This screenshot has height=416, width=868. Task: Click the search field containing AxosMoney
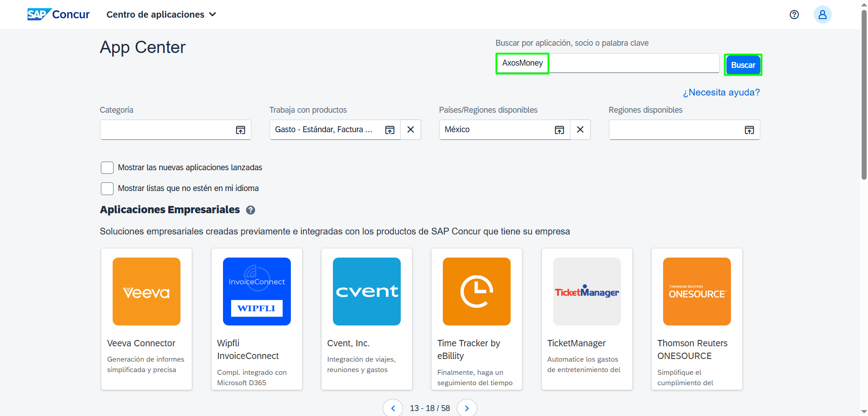607,63
